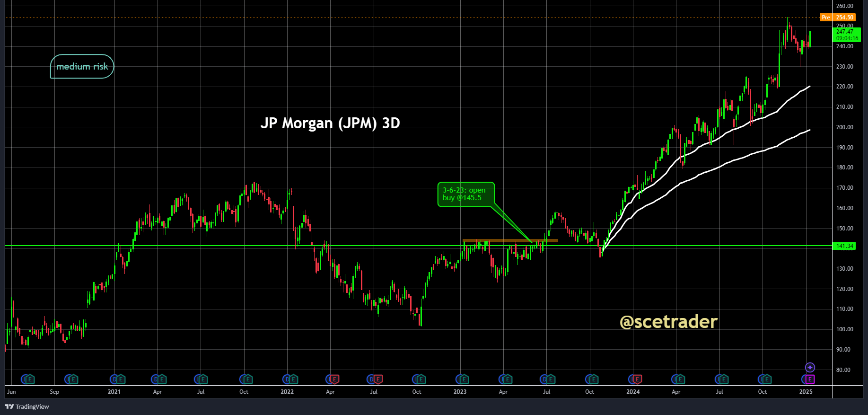Click the TradingView logo

27,406
